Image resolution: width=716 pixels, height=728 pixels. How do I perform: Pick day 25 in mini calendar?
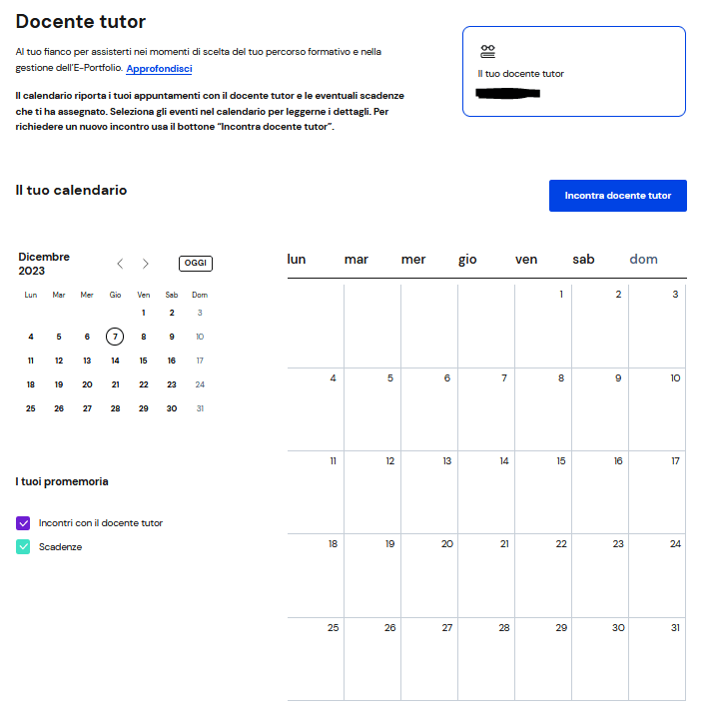click(x=31, y=408)
